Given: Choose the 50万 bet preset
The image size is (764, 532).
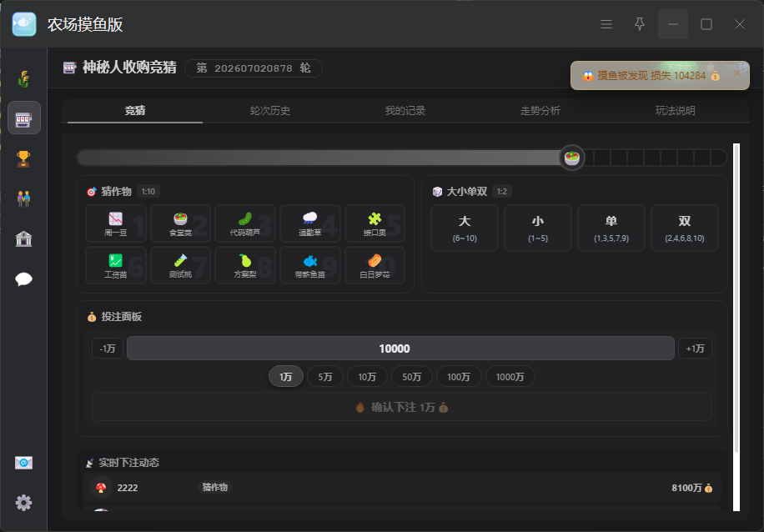Looking at the screenshot, I should pyautogui.click(x=412, y=377).
